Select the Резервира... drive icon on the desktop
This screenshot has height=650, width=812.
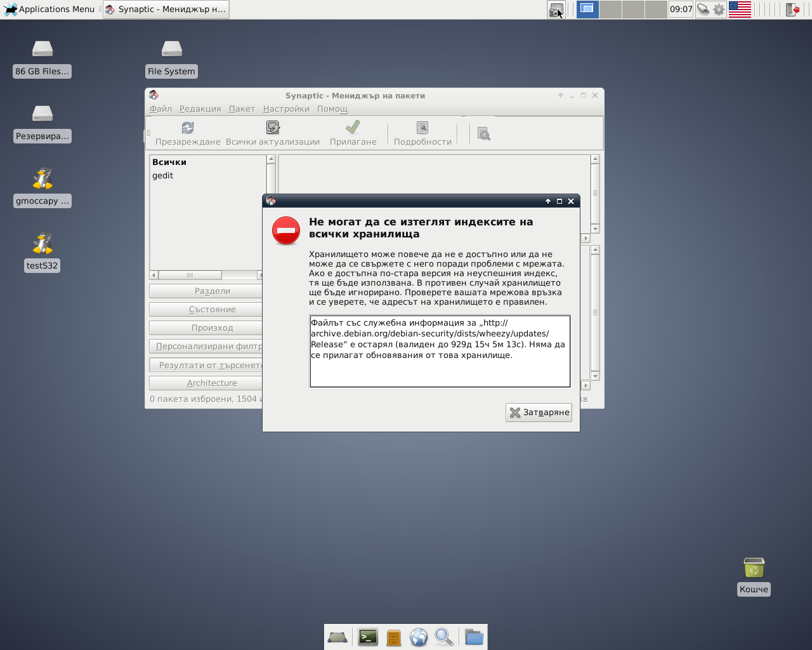(x=43, y=123)
